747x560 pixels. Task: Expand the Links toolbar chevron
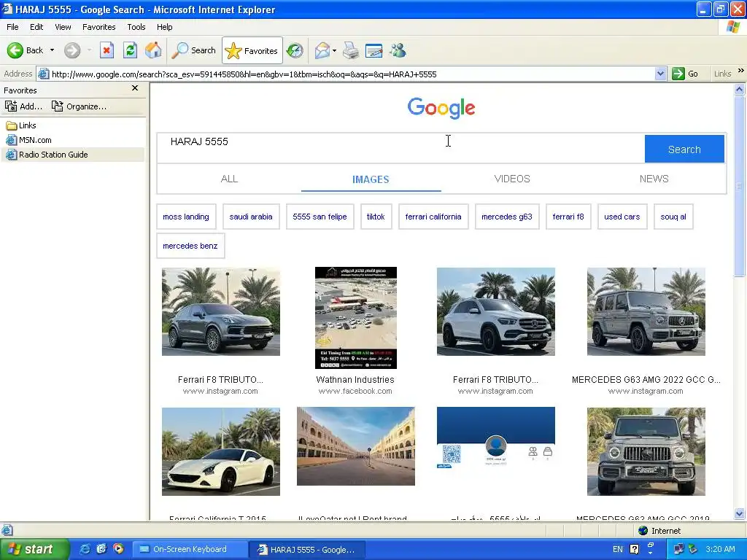[741, 71]
